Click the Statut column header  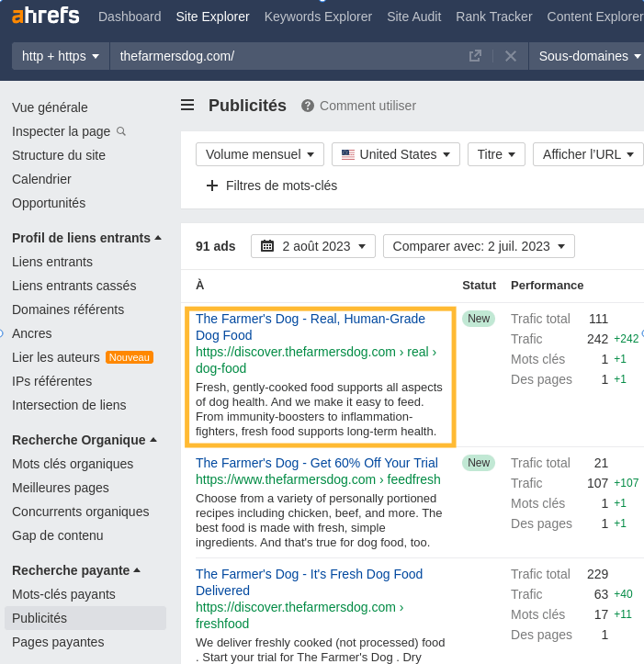(479, 286)
